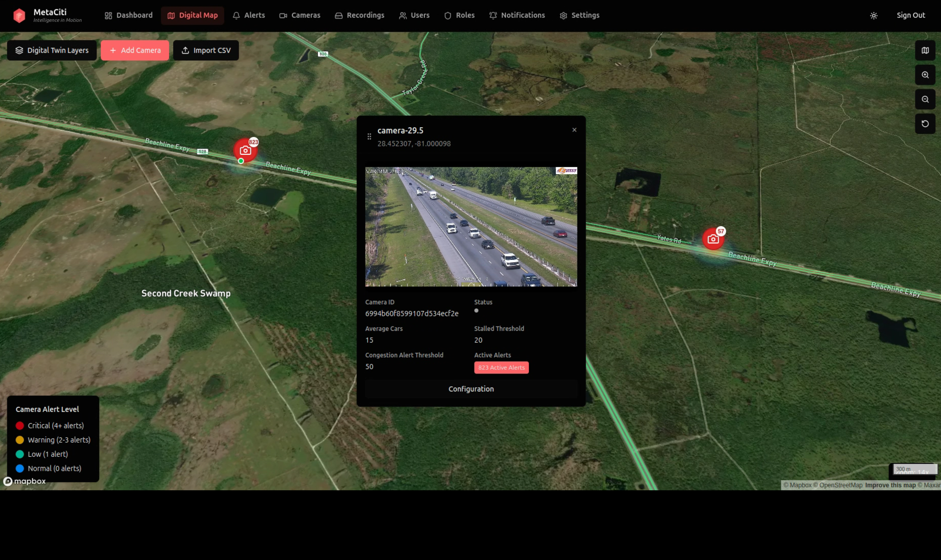Click the camera live feed thumbnail

click(x=470, y=226)
